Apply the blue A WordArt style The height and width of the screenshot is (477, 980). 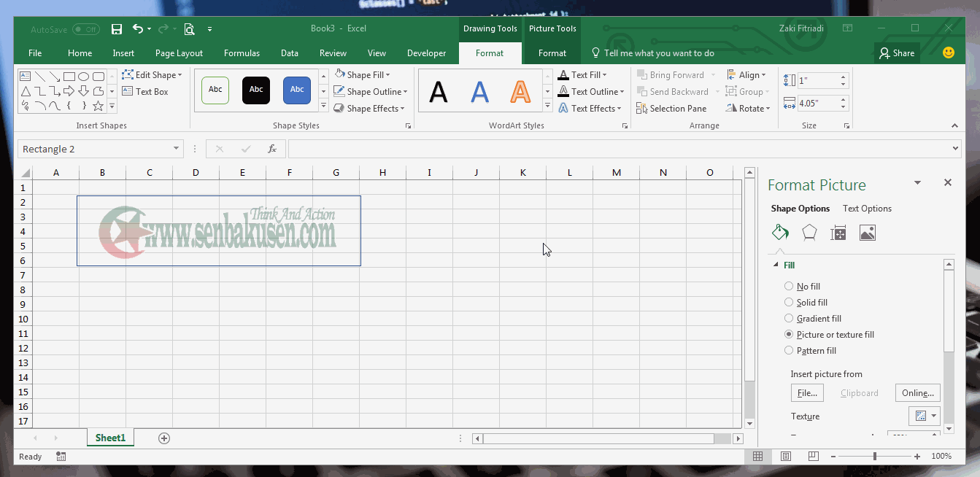[x=479, y=91]
